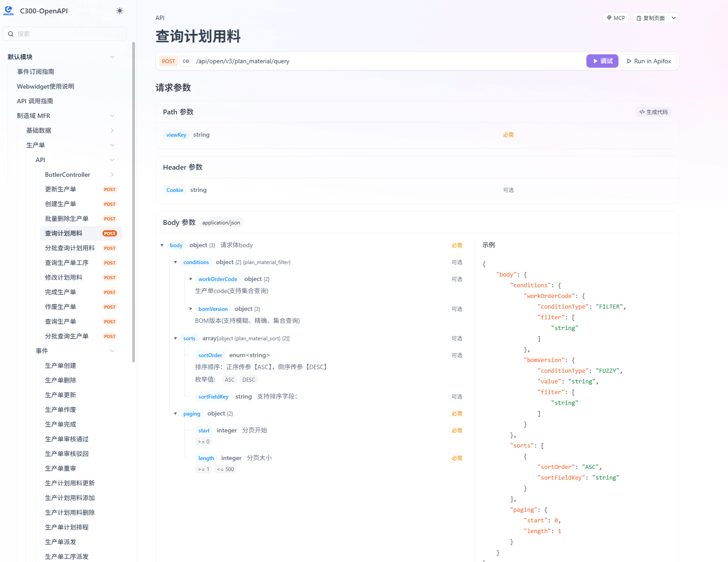Open 生产单重审 event

[61, 468]
